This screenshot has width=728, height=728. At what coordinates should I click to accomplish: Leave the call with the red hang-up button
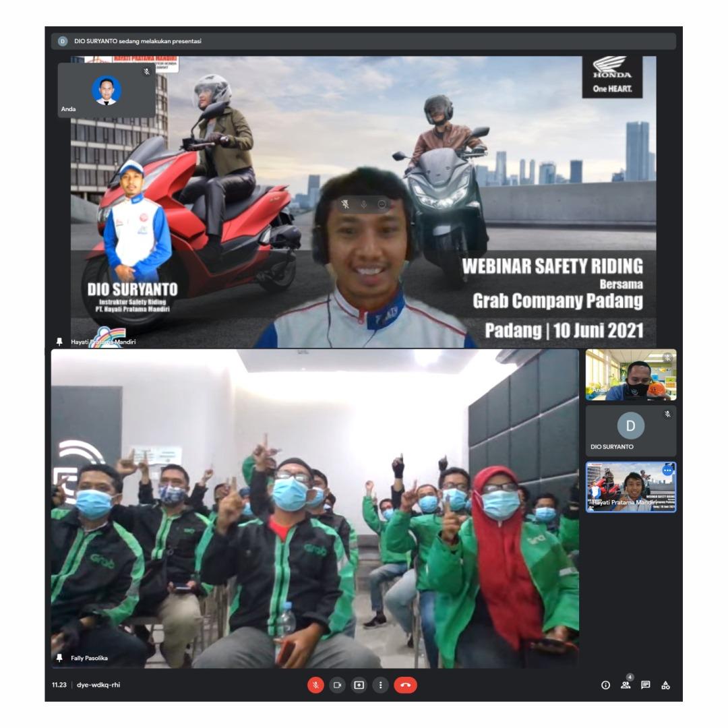(x=405, y=685)
